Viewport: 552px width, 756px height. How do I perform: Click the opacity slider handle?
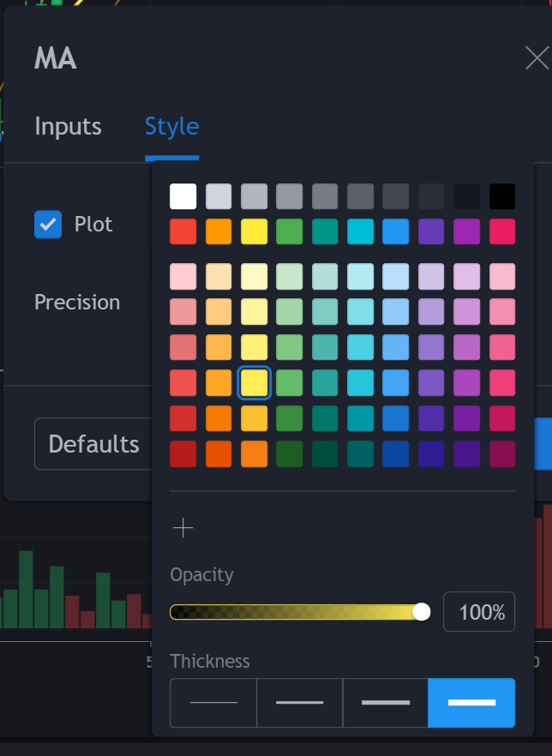tap(422, 612)
